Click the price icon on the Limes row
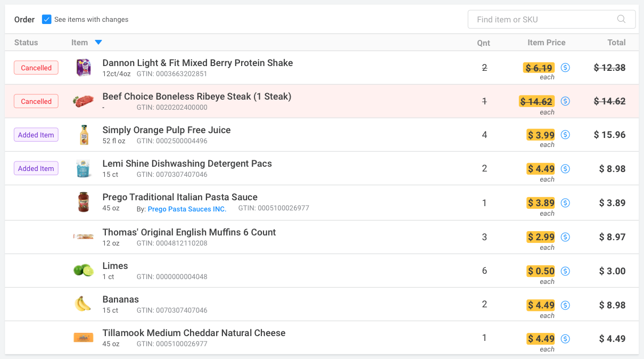This screenshot has height=359, width=644. (x=565, y=271)
